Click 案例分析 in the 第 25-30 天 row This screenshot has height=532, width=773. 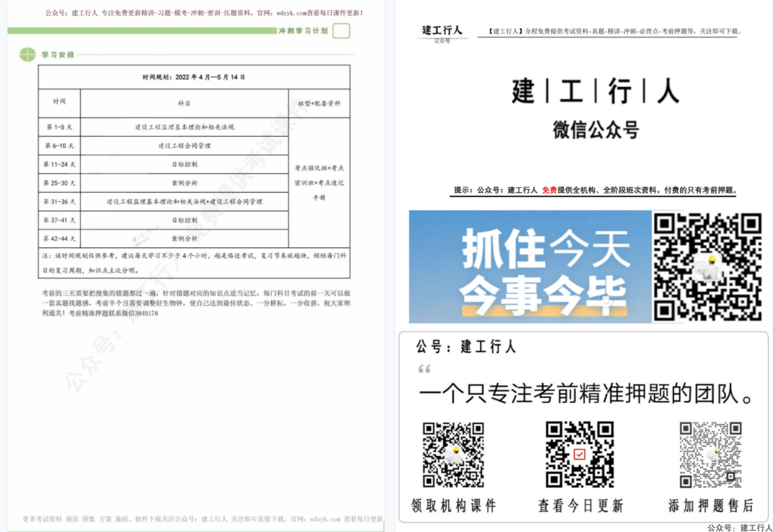point(184,183)
